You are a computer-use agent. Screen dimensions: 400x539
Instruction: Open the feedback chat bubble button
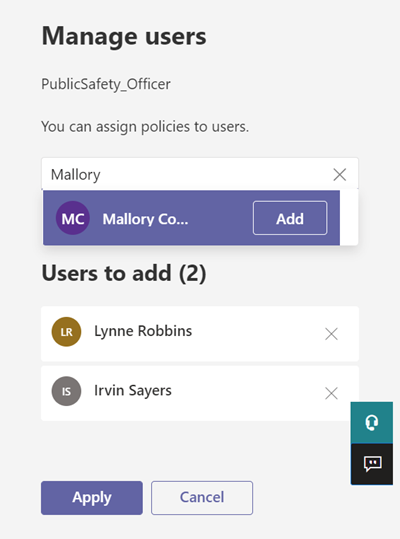pyautogui.click(x=371, y=464)
